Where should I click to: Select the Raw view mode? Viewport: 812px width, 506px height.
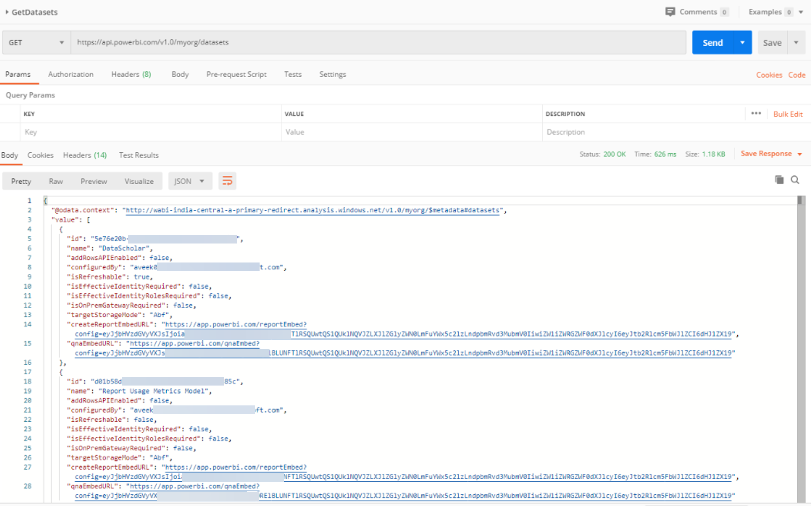(x=56, y=181)
